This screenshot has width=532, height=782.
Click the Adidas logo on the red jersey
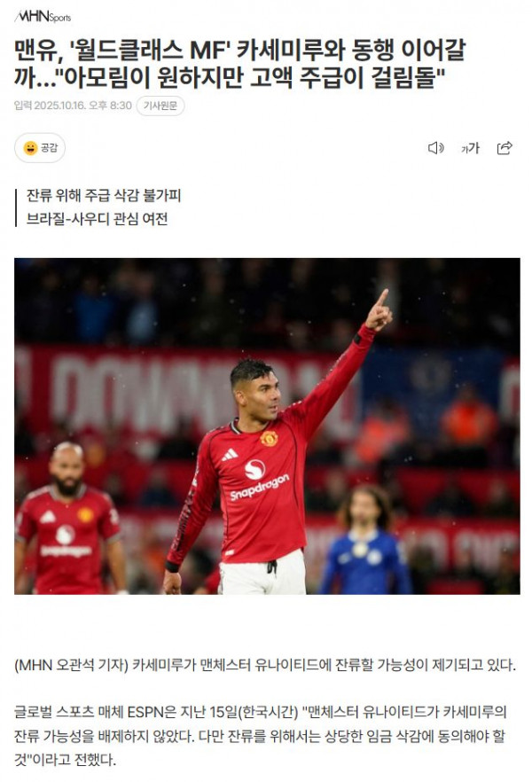pyautogui.click(x=230, y=454)
